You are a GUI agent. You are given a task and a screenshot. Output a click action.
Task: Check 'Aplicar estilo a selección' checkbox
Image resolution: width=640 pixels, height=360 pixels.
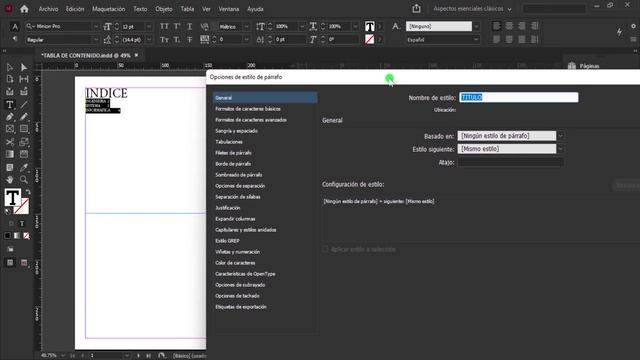pyautogui.click(x=325, y=249)
